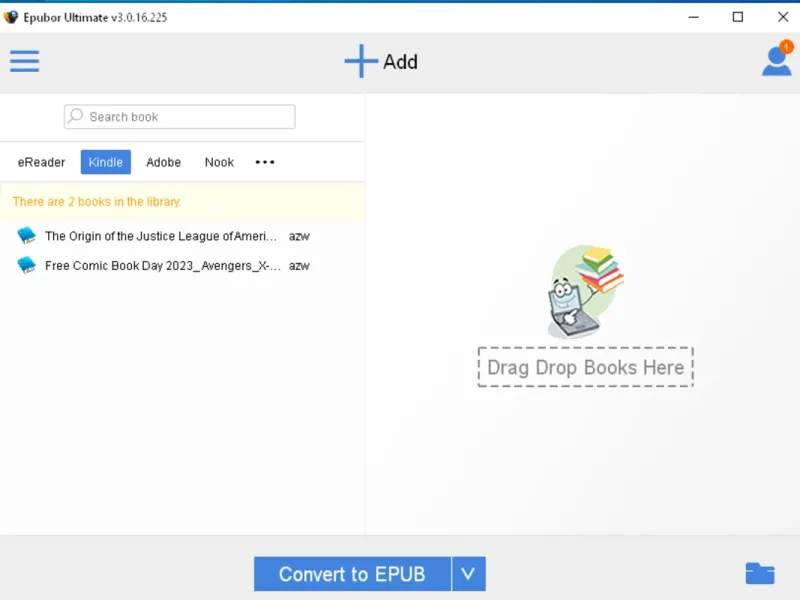Click the Drag Drop Books Here area
800x600 pixels.
tap(585, 367)
